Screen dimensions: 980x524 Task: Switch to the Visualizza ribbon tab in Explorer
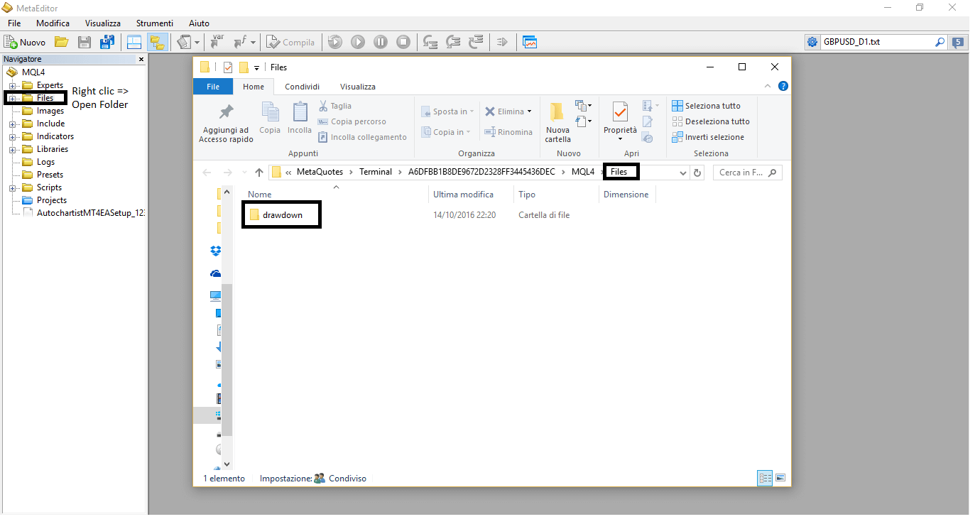[x=357, y=87]
